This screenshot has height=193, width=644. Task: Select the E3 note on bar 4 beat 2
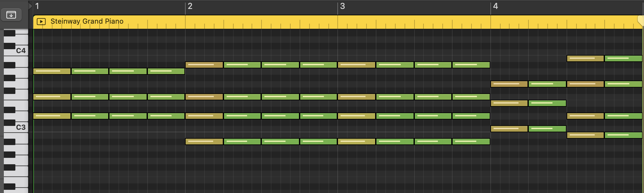coord(547,103)
